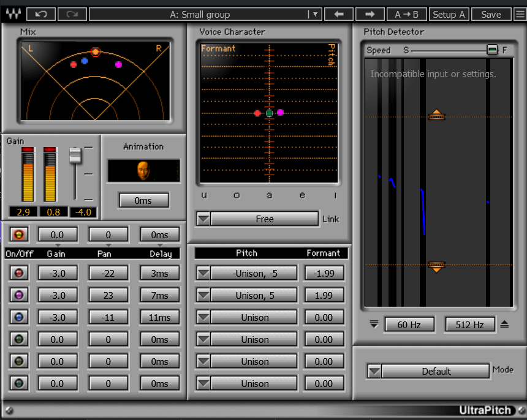
Task: Click red voice delay value 3ms
Action: pos(160,273)
